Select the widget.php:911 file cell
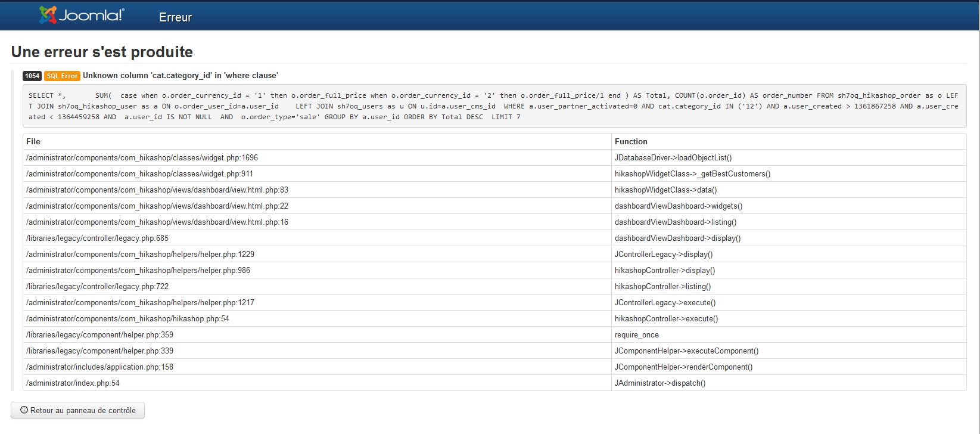This screenshot has height=434, width=980. (x=317, y=173)
